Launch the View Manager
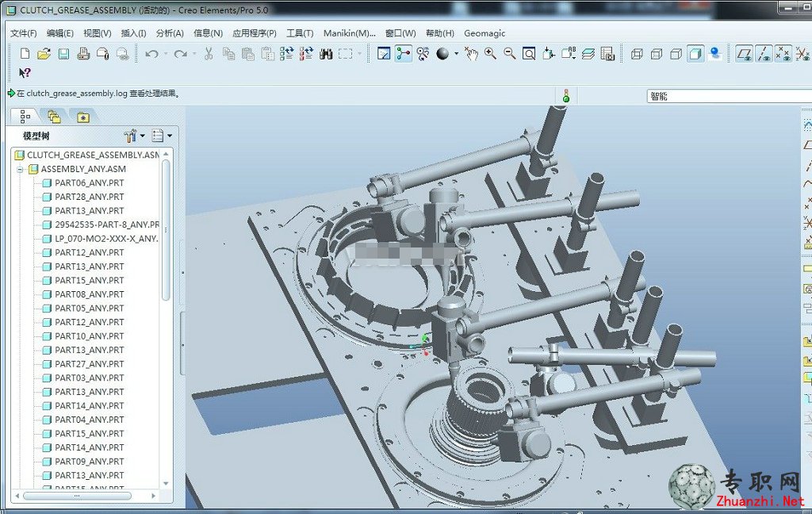The height and width of the screenshot is (514, 812). click(607, 53)
